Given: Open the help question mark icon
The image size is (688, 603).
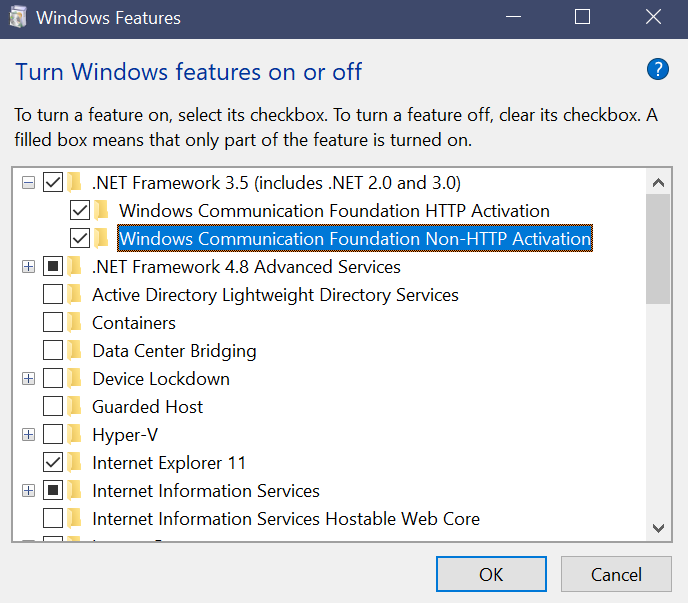Looking at the screenshot, I should click(657, 69).
